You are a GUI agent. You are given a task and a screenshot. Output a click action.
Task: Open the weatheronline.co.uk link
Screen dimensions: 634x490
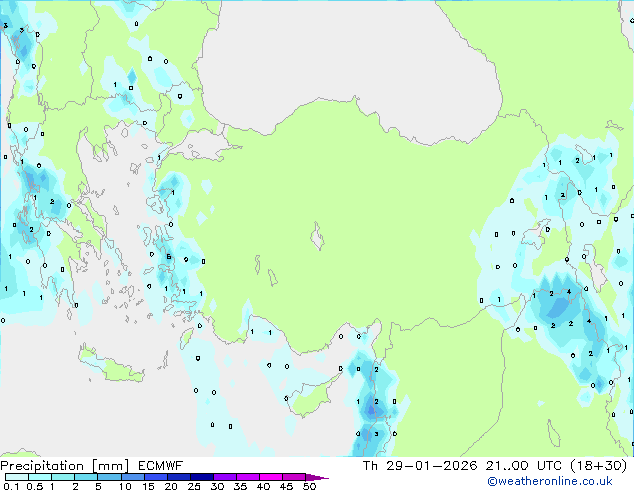tap(550, 481)
